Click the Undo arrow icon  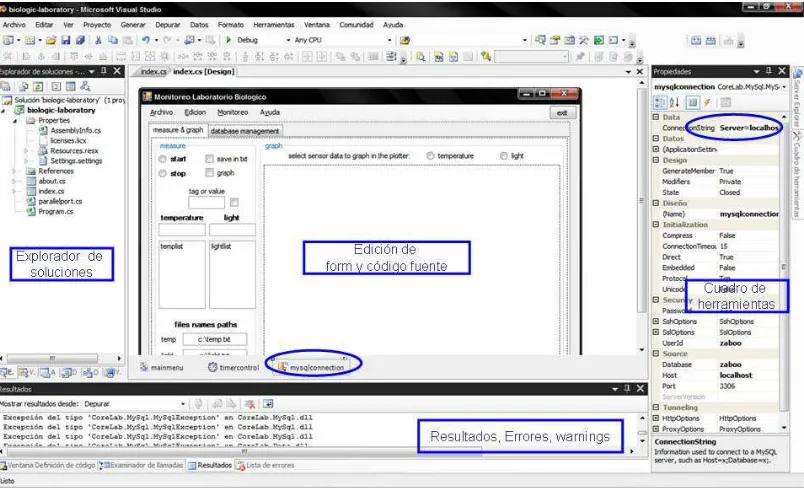(x=146, y=40)
